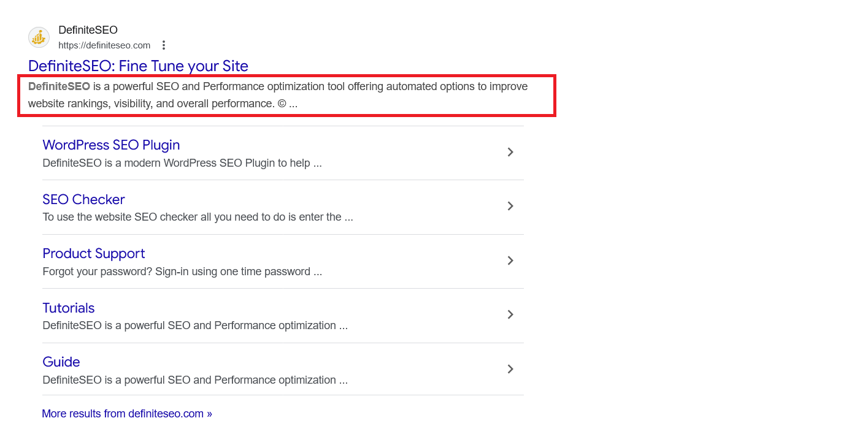Click the bolded DefiniteSEO text in snippet
The image size is (868, 437).
[59, 86]
